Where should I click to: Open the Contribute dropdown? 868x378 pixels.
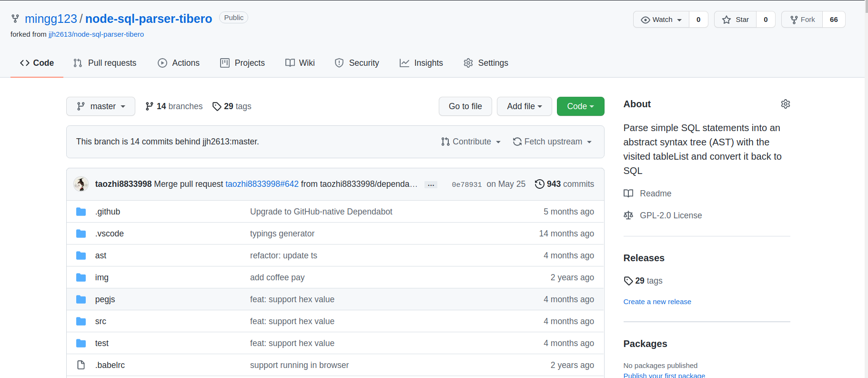tap(471, 142)
